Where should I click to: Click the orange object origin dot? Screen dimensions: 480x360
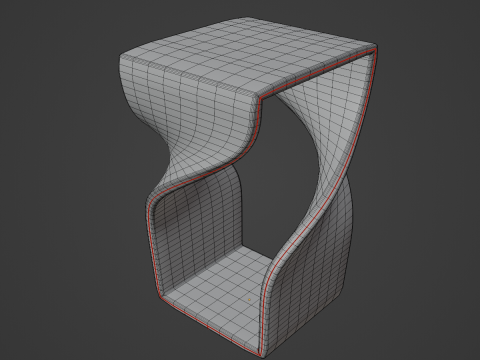point(250,300)
